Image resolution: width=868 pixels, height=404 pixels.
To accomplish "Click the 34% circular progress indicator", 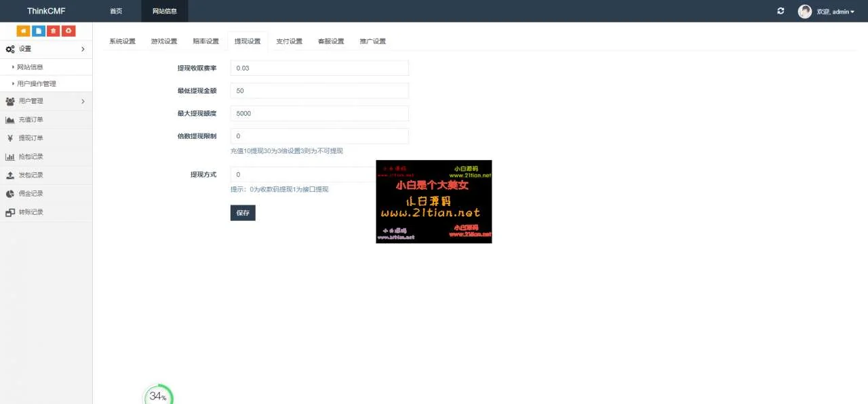I will click(159, 396).
